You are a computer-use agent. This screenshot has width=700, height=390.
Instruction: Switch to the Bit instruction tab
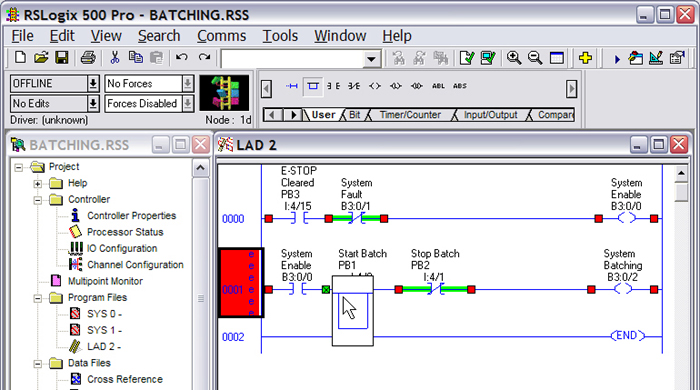pos(354,115)
